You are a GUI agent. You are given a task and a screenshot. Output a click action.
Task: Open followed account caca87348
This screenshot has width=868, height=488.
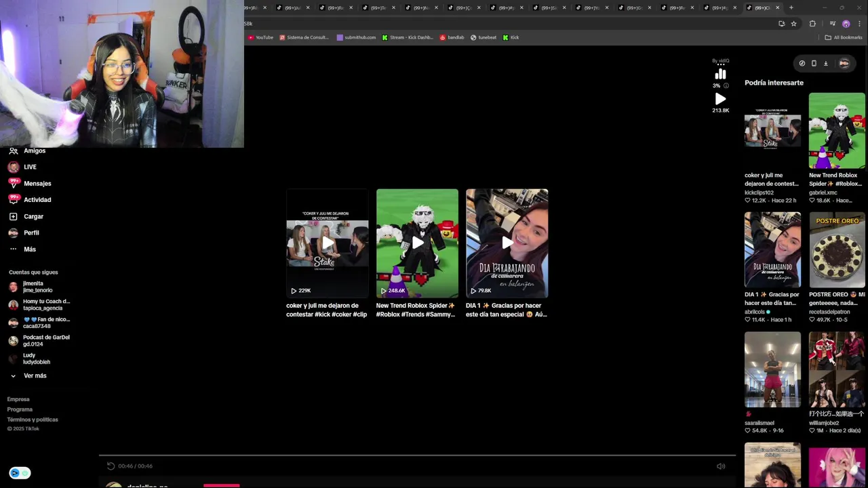pyautogui.click(x=39, y=323)
